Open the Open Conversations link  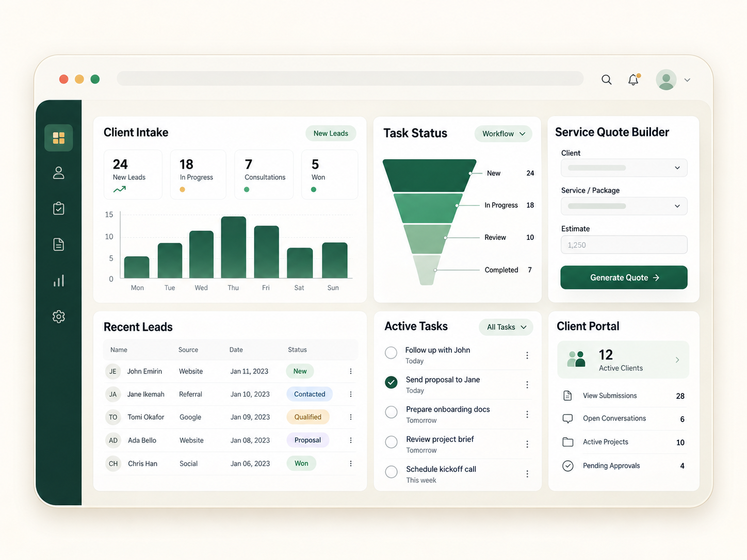[614, 418]
